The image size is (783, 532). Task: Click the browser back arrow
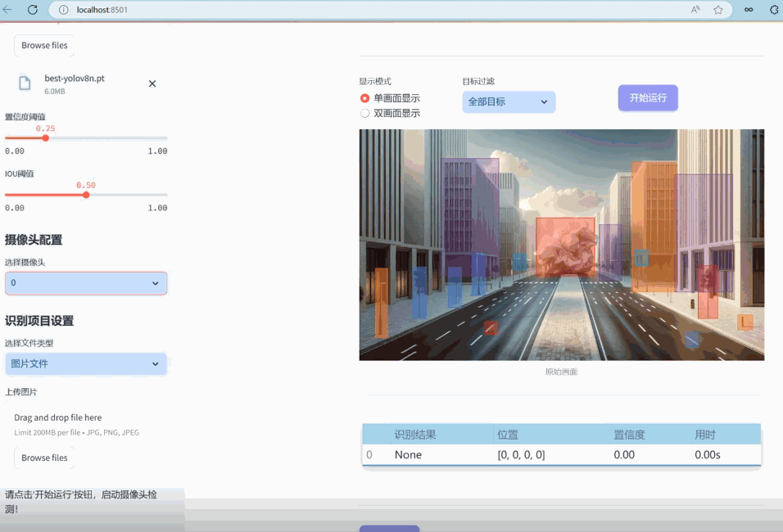tap(7, 10)
